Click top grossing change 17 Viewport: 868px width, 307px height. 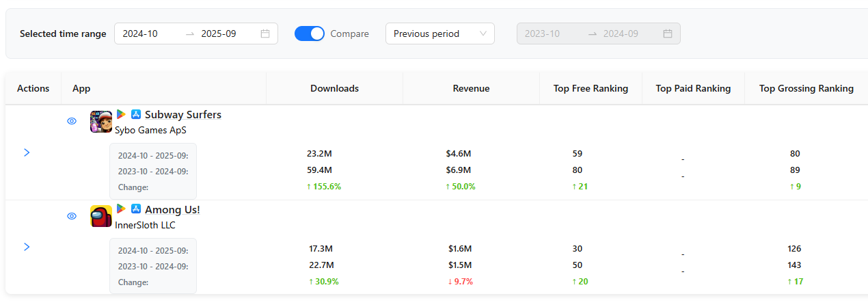click(x=795, y=282)
